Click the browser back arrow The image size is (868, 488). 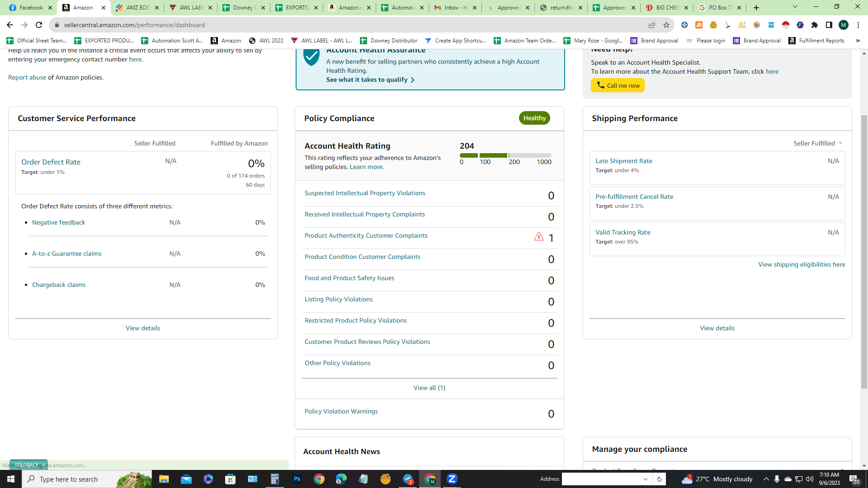pos(9,25)
